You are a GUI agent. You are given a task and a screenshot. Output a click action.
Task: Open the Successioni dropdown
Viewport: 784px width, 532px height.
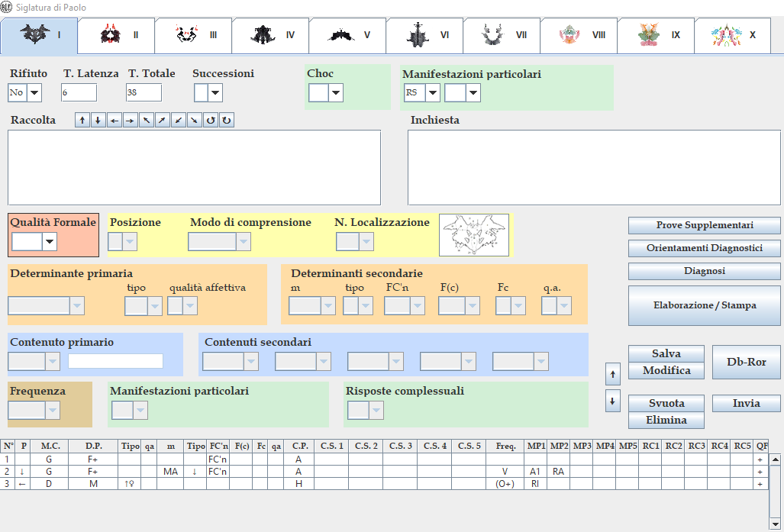[x=215, y=92]
